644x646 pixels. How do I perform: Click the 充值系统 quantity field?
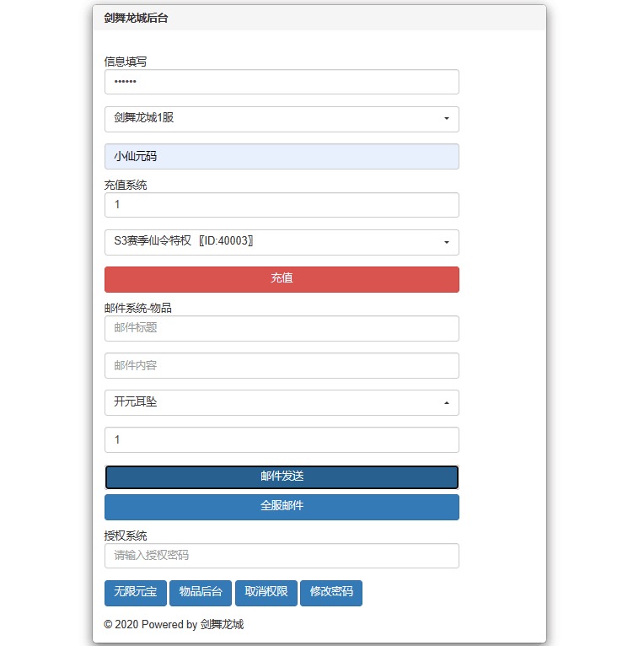pos(282,205)
